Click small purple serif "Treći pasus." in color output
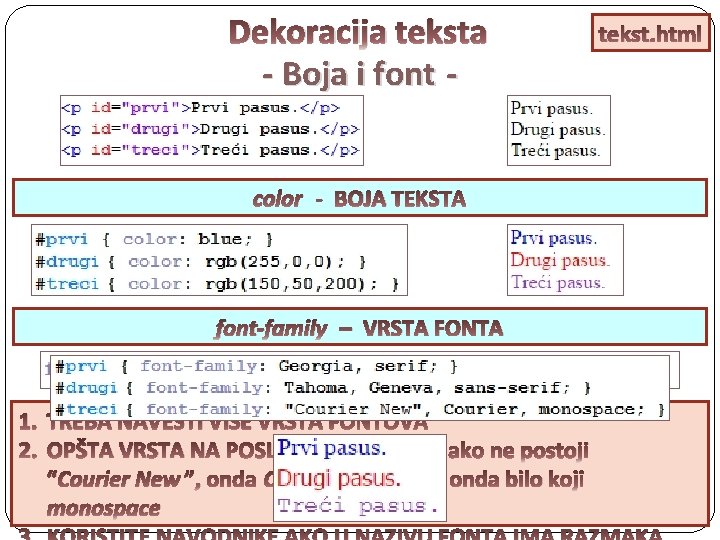Viewport: 720px width, 540px height. 558,282
